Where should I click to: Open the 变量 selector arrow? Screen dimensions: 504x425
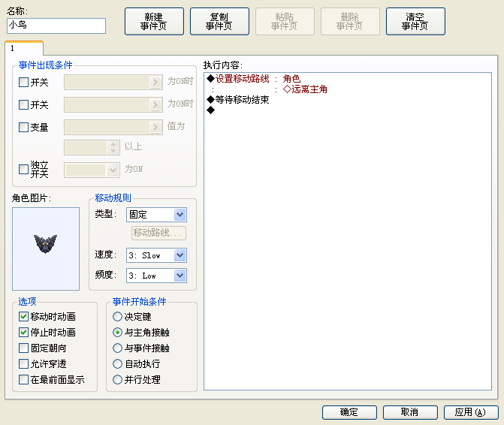pyautogui.click(x=155, y=127)
